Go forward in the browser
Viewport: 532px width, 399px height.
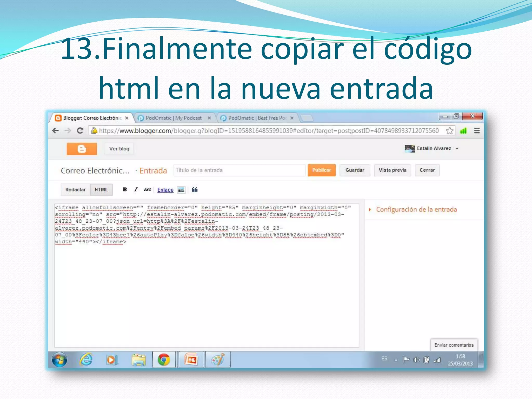click(x=68, y=131)
